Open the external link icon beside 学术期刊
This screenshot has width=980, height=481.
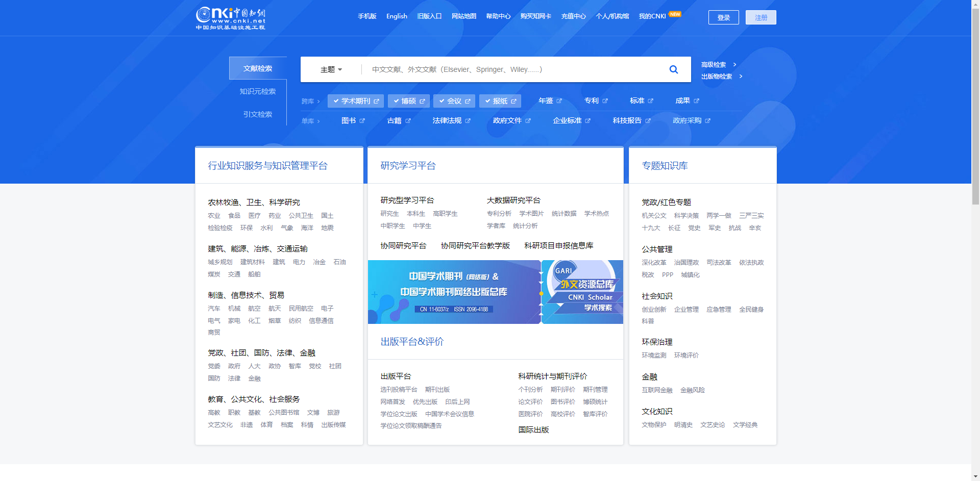(x=376, y=102)
